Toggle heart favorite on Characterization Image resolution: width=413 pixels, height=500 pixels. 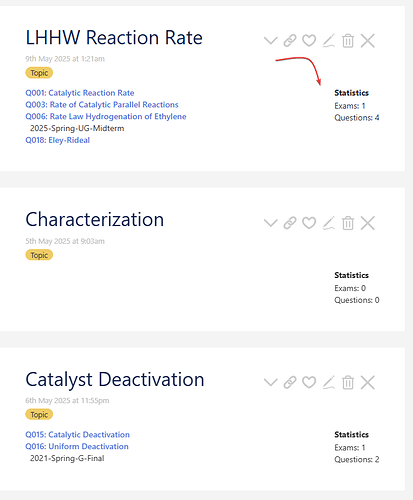(x=309, y=223)
